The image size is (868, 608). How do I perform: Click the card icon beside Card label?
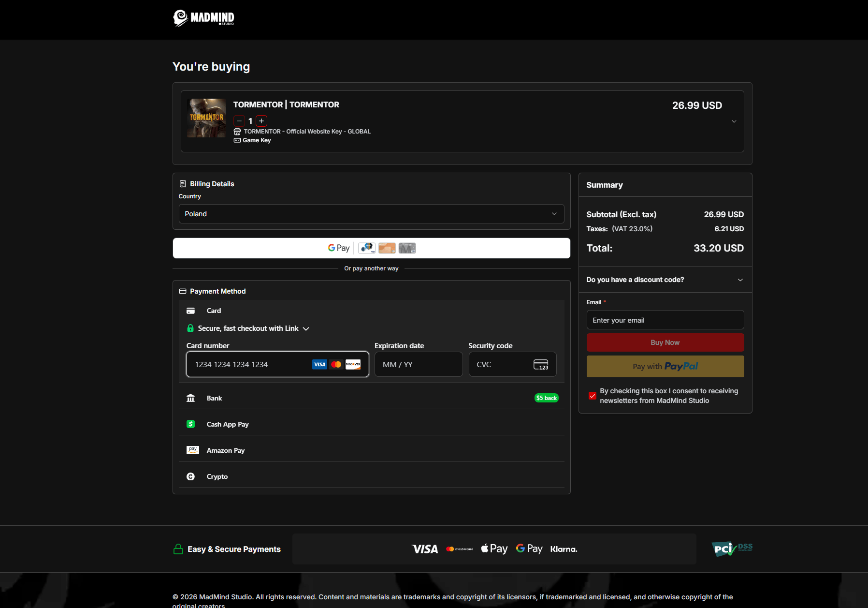(x=191, y=311)
